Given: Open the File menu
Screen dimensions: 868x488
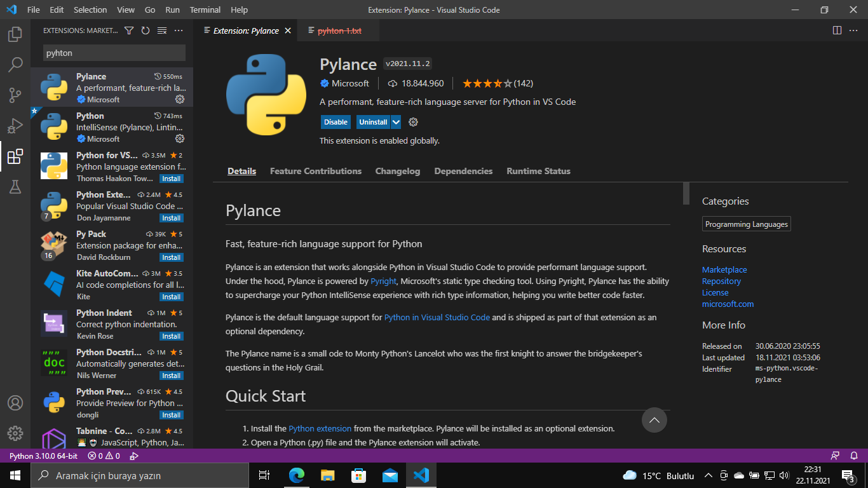Looking at the screenshot, I should pyautogui.click(x=34, y=10).
